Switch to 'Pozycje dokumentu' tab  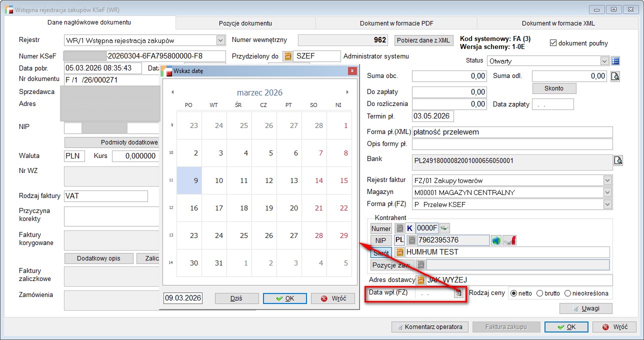click(245, 23)
